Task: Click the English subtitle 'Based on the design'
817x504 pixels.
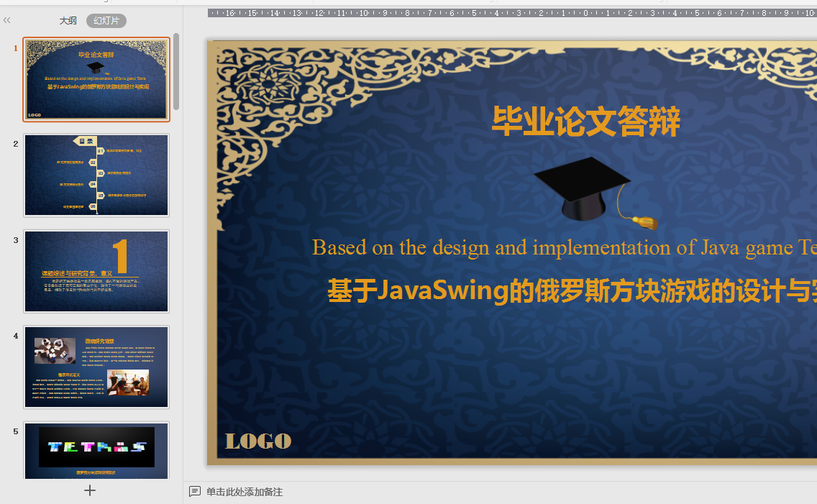Action: click(565, 247)
